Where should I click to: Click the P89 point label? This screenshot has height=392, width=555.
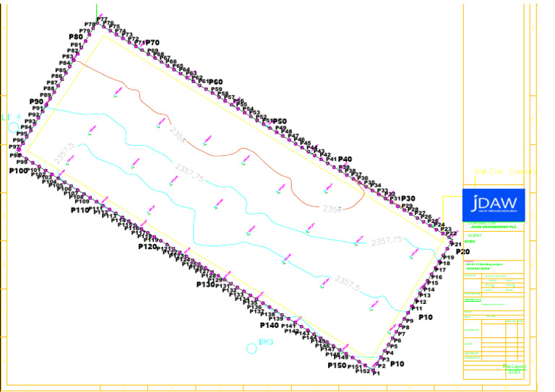click(46, 95)
